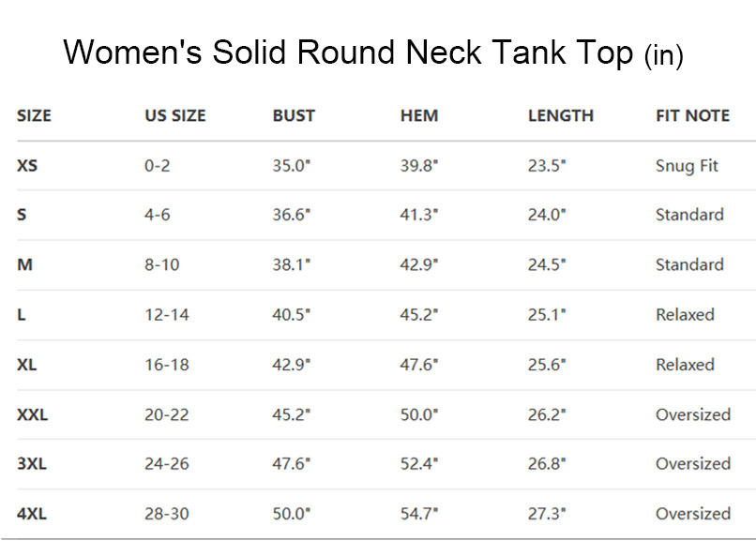Click the FIT NOTE column header
The height and width of the screenshot is (541, 756).
coord(692,116)
